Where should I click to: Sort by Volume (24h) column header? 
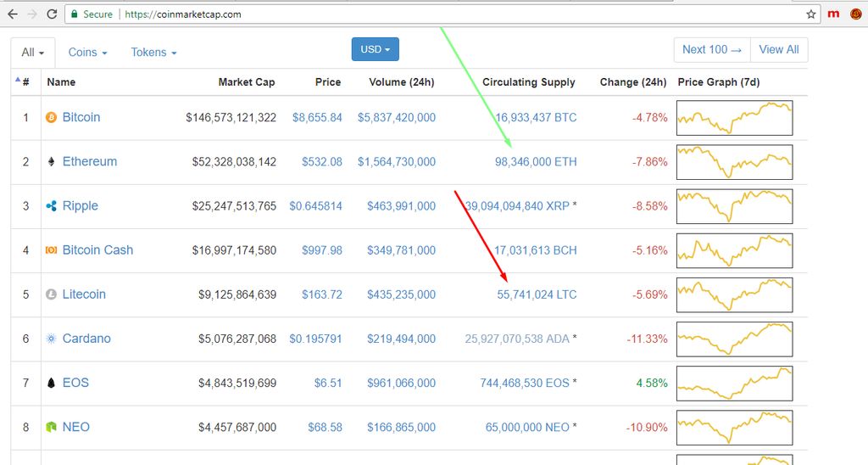pyautogui.click(x=401, y=82)
